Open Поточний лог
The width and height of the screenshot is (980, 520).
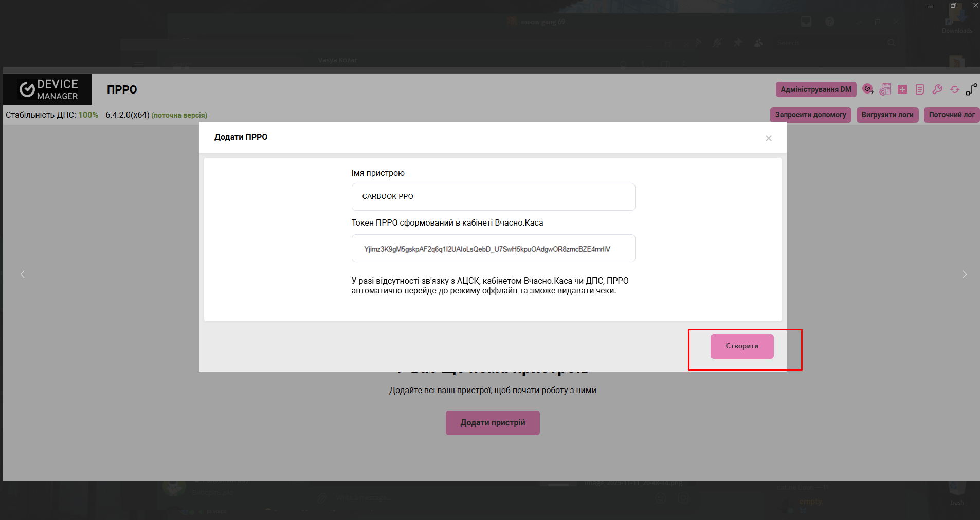click(x=951, y=115)
